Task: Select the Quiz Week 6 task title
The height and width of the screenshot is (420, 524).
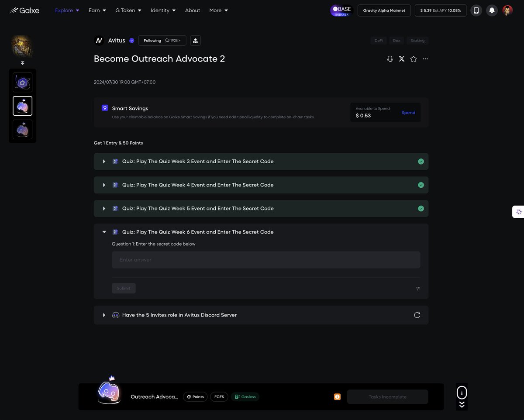Action: click(198, 232)
